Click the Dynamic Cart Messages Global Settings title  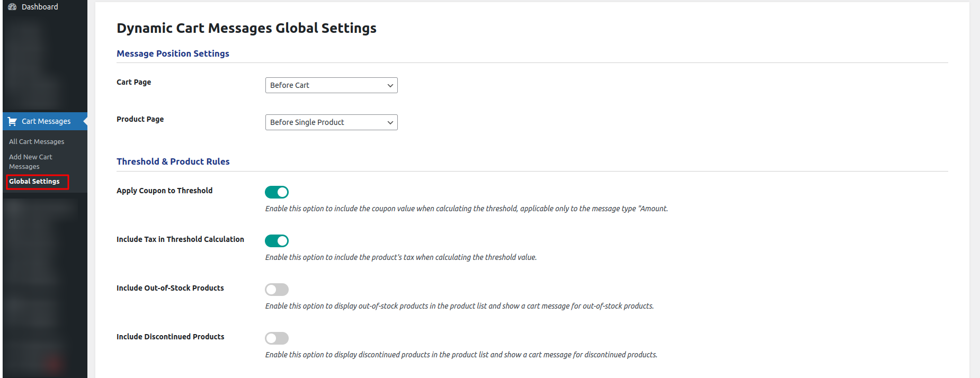246,28
